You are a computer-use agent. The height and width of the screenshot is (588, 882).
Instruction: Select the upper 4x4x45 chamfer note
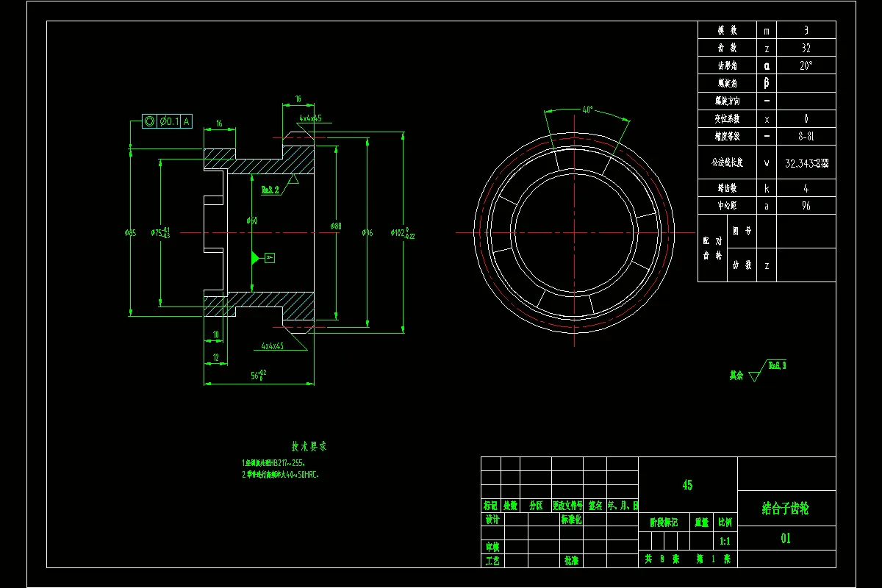(310, 118)
